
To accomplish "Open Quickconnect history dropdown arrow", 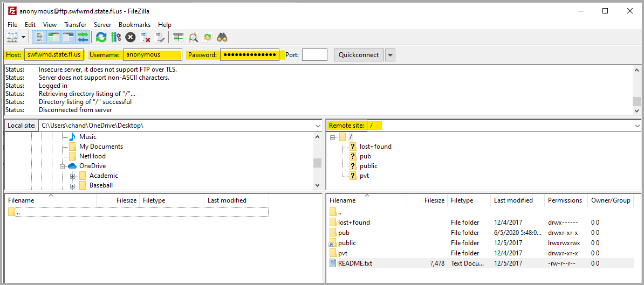I will click(x=390, y=55).
